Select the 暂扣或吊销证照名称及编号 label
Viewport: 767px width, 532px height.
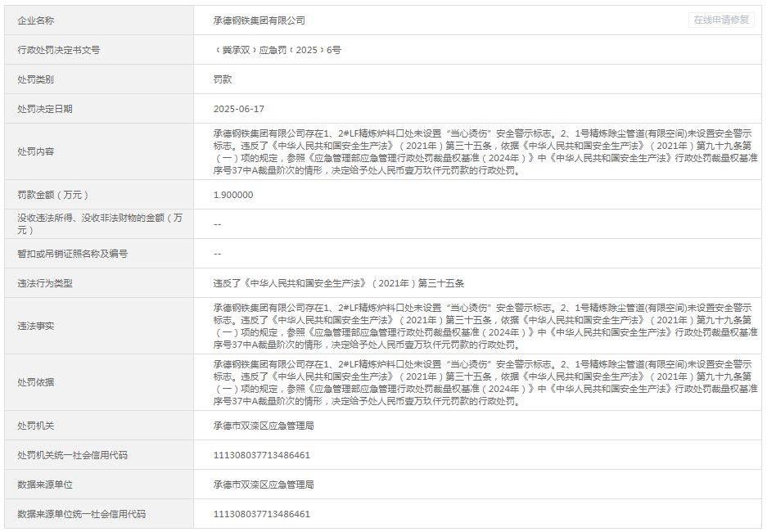coord(72,254)
